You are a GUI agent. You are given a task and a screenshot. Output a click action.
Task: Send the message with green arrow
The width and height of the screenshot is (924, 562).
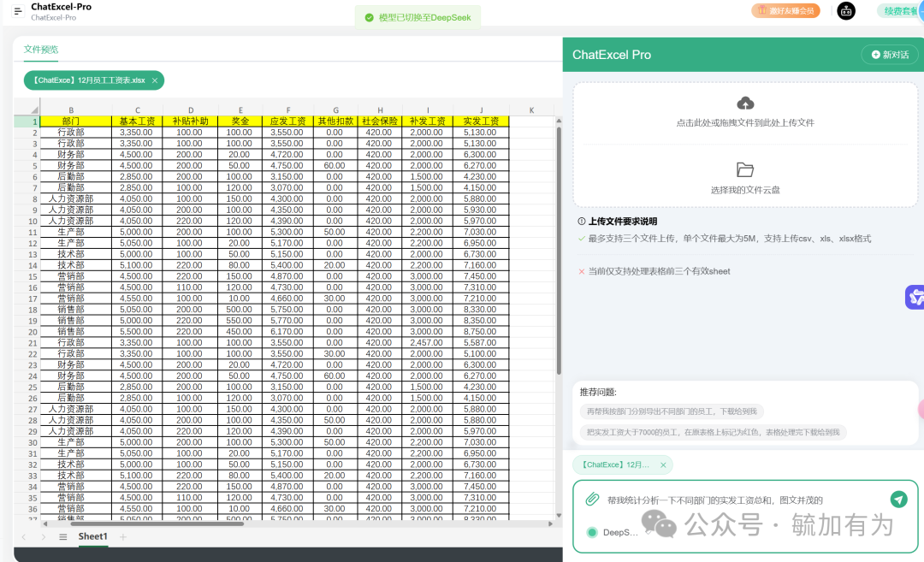click(898, 500)
